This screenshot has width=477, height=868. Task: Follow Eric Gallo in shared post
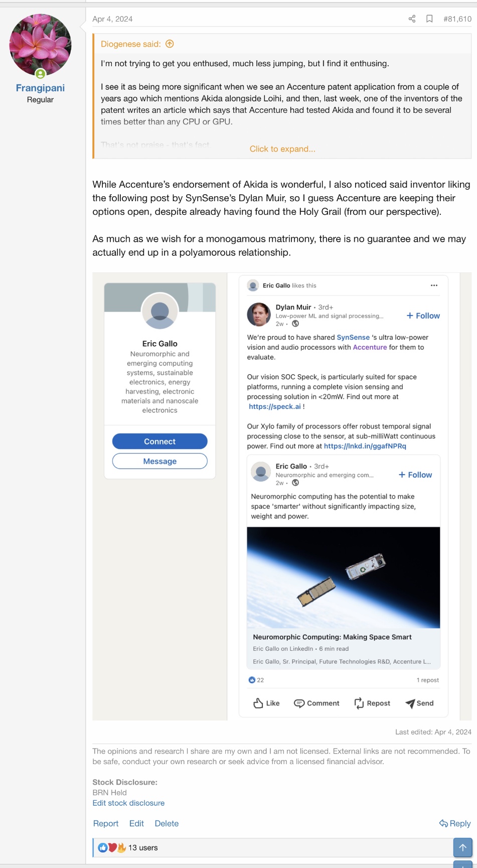(415, 475)
